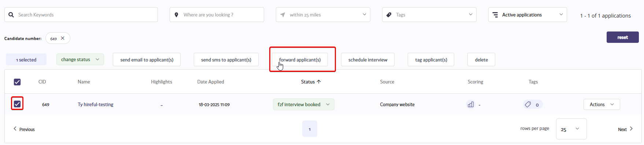The height and width of the screenshot is (145, 644).
Task: Go to the Next page link
Action: click(625, 129)
